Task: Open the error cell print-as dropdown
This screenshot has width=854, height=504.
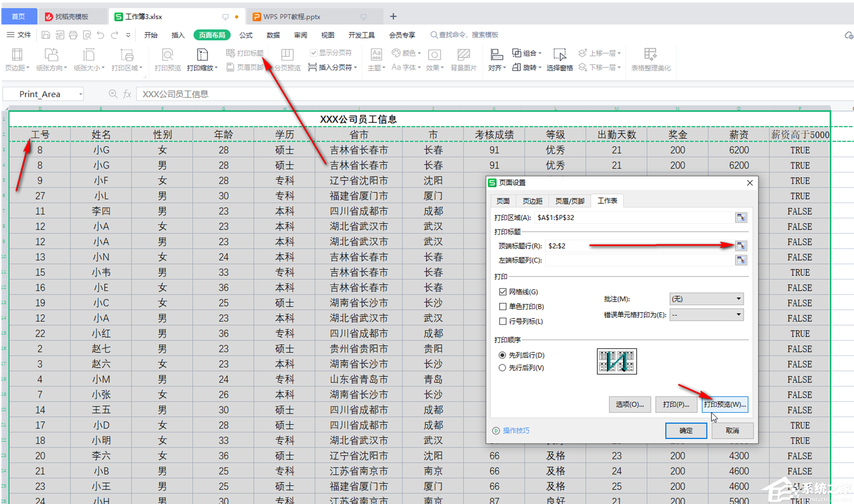Action: [x=706, y=315]
